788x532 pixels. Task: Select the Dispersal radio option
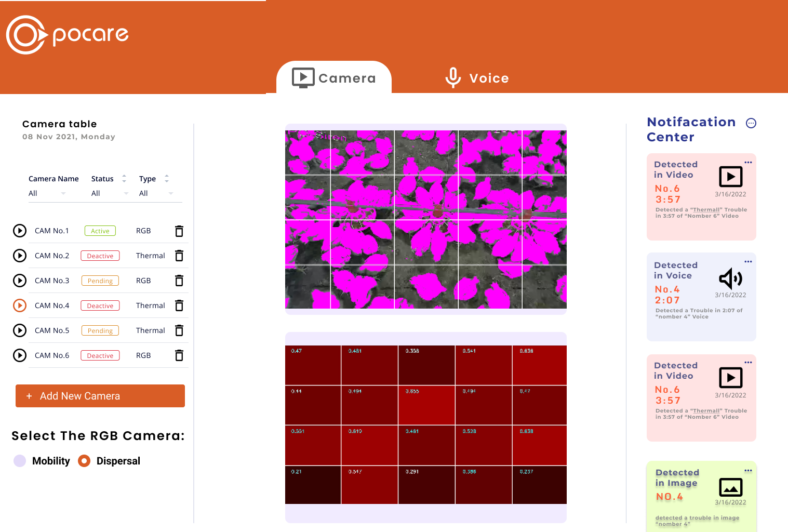click(84, 461)
